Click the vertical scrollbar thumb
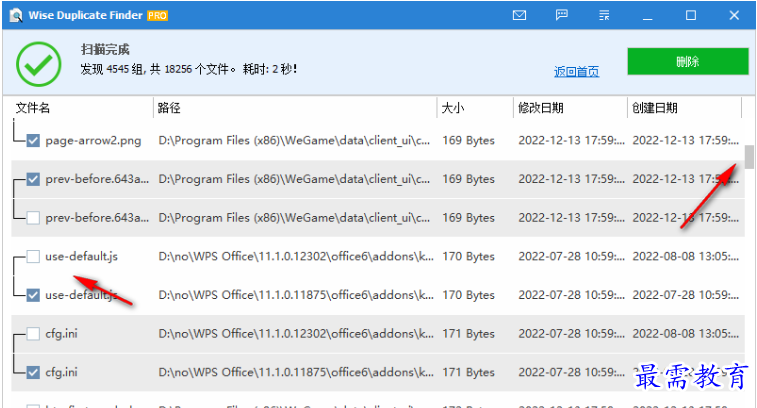 [x=749, y=157]
